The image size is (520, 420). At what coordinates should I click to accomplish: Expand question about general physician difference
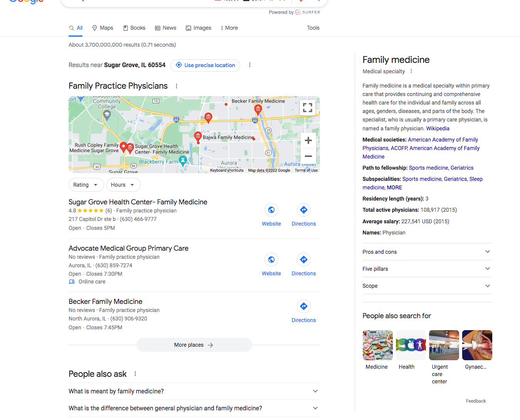[194, 408]
